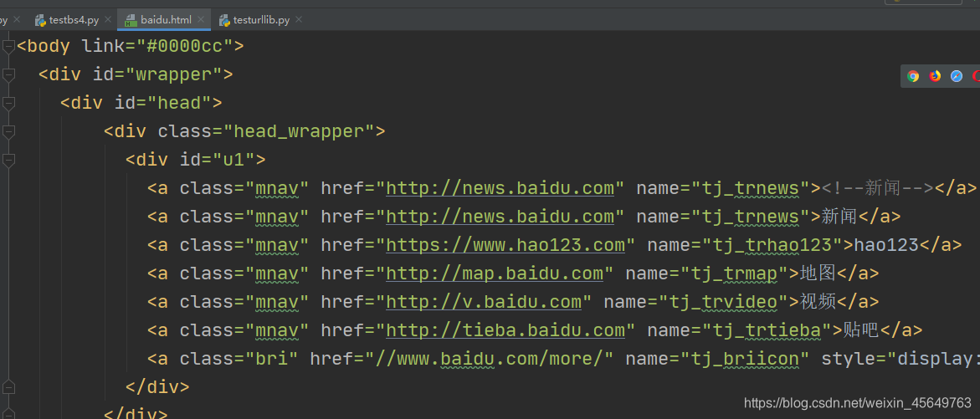Click the opening <body tag name
Screen dimensions: 980x419
(x=44, y=46)
